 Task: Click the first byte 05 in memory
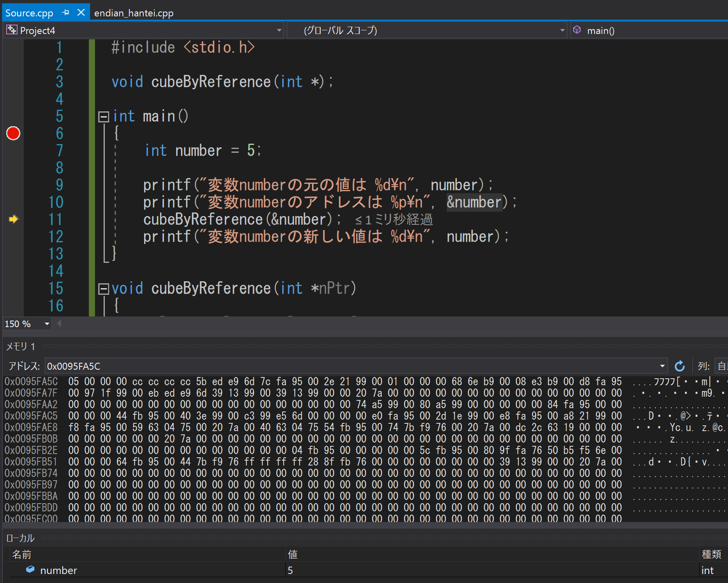coord(74,382)
